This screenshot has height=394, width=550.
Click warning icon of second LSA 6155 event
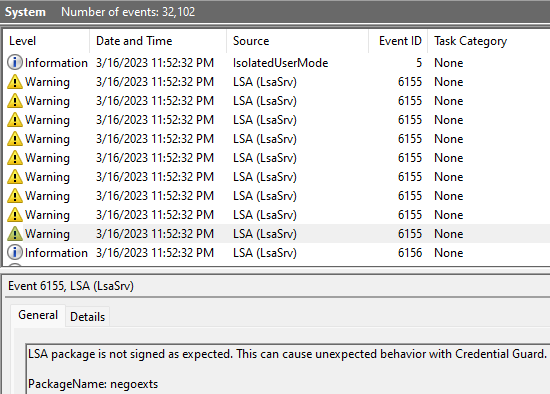(x=15, y=101)
